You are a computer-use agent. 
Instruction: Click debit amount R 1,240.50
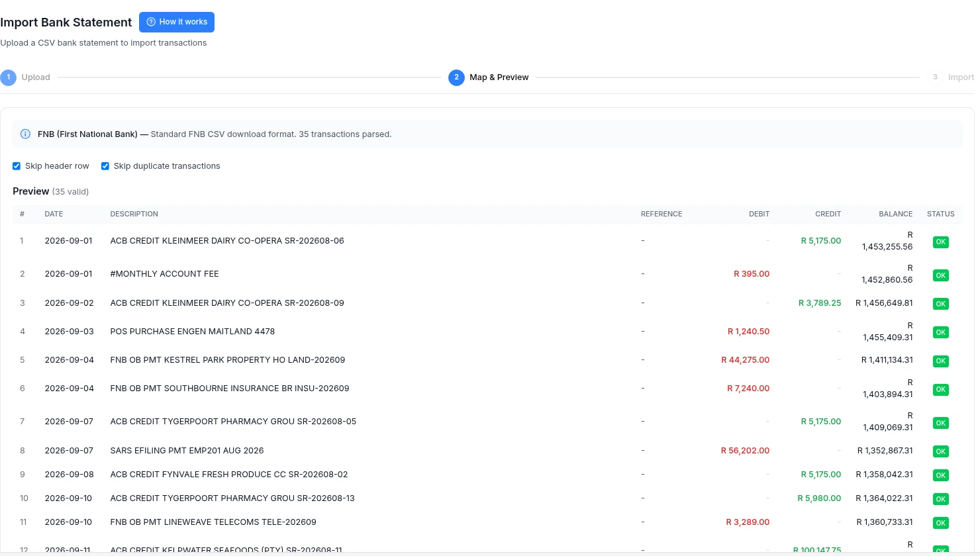[748, 332]
